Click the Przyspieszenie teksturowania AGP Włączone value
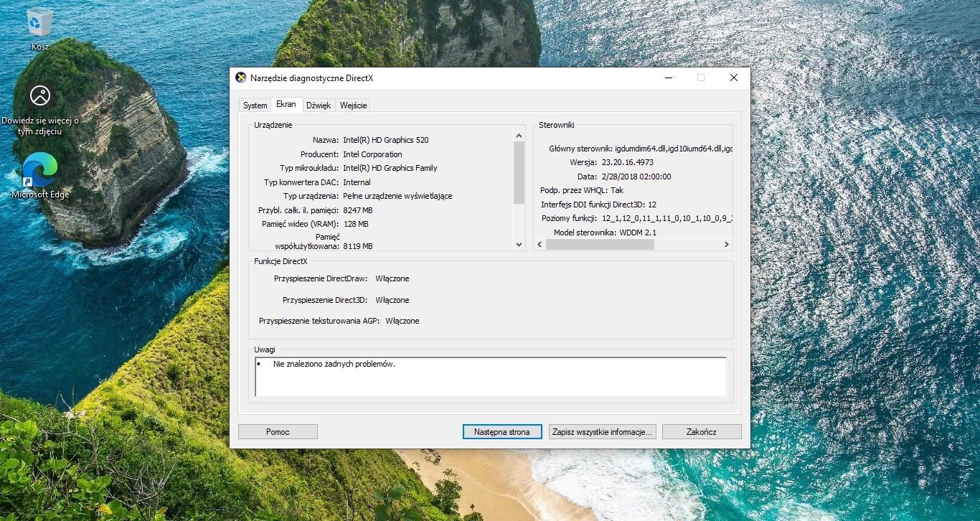Screen dimensions: 980x521 click(402, 321)
